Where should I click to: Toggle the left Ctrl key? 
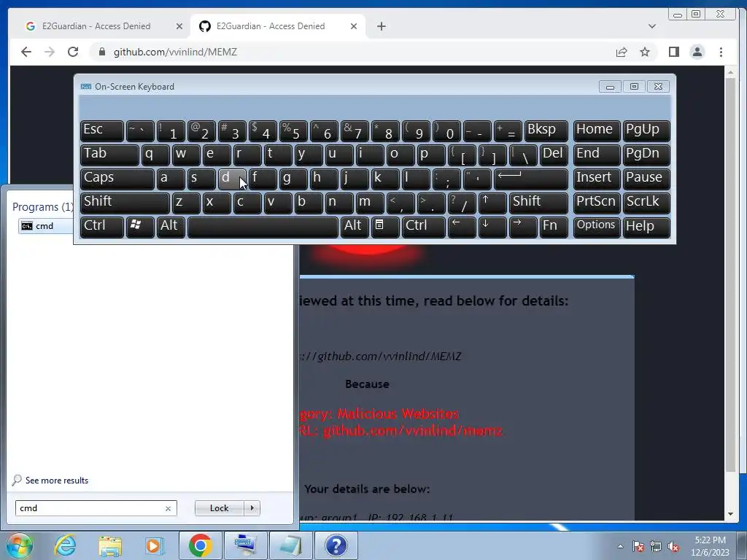[102, 227]
